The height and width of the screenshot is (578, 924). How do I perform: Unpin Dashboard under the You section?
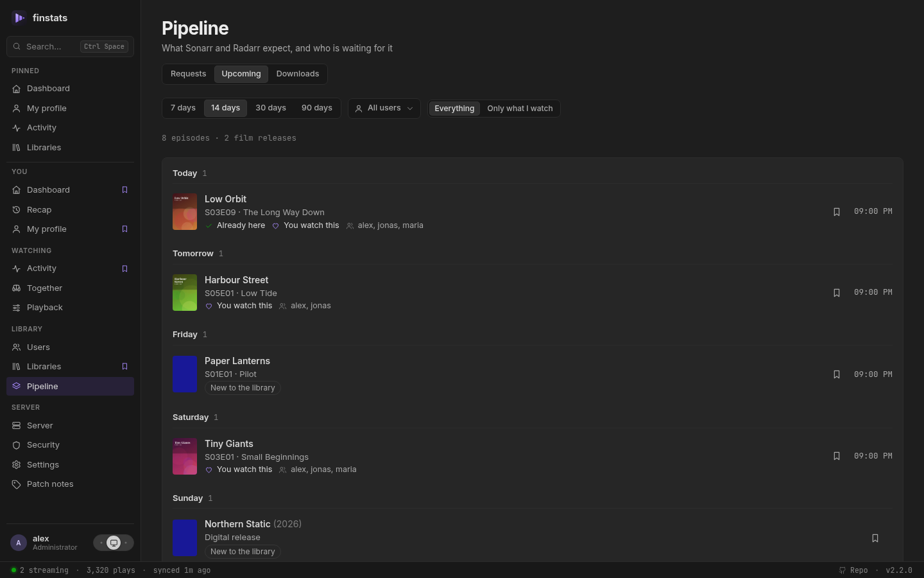pyautogui.click(x=125, y=190)
